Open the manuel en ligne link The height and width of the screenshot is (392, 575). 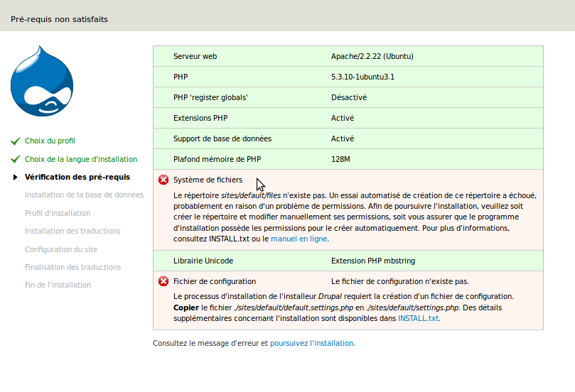click(x=299, y=239)
